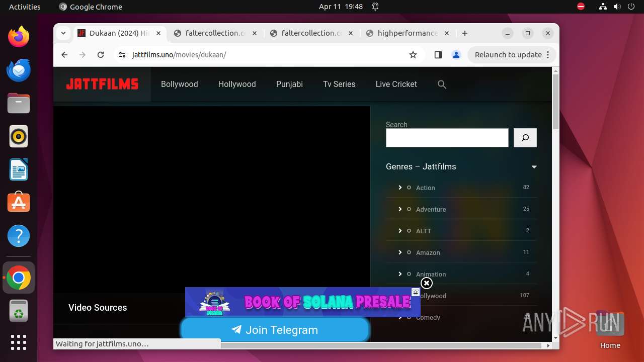The height and width of the screenshot is (362, 644).
Task: Launch Thunderbird mail from the dock
Action: [19, 70]
